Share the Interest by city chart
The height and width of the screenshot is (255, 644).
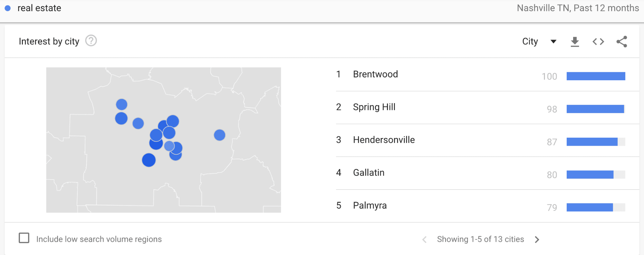(x=622, y=42)
